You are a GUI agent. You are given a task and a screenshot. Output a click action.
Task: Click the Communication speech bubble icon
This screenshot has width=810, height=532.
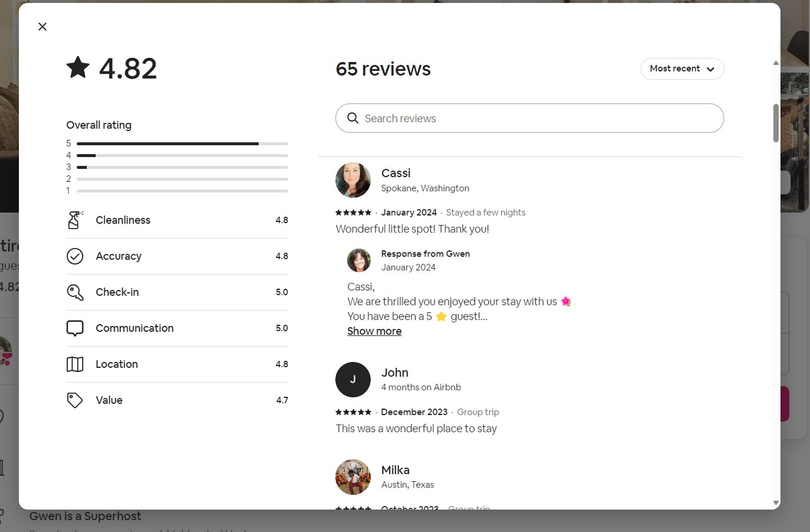pos(75,328)
